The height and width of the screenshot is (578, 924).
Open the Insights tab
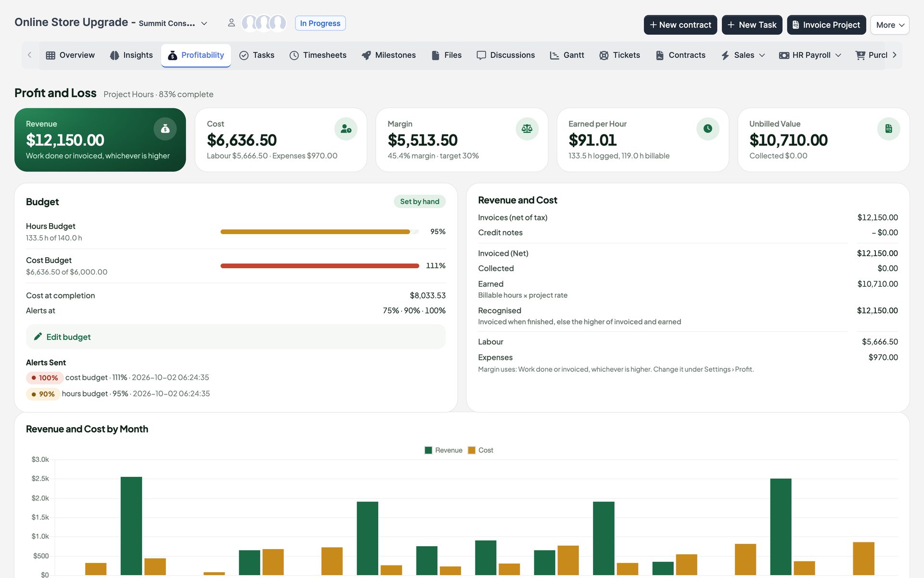(x=131, y=55)
